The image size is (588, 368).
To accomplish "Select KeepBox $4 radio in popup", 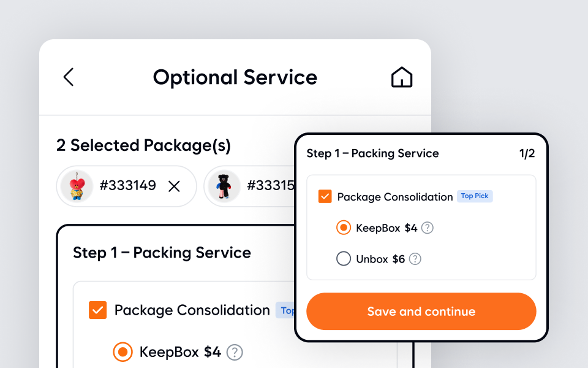I will coord(344,228).
